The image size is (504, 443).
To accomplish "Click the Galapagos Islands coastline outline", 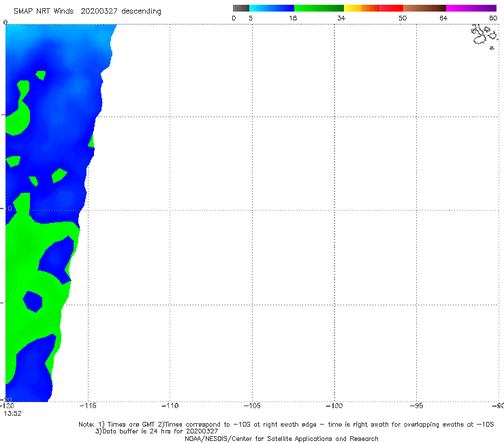I will [484, 36].
